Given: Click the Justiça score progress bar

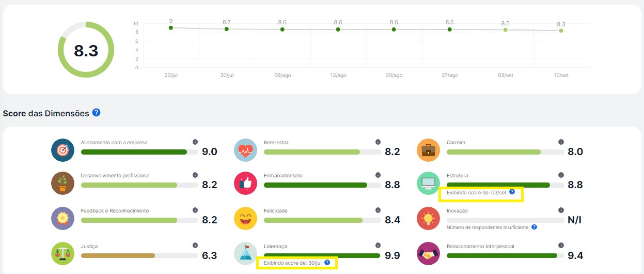Looking at the screenshot, I should point(139,255).
